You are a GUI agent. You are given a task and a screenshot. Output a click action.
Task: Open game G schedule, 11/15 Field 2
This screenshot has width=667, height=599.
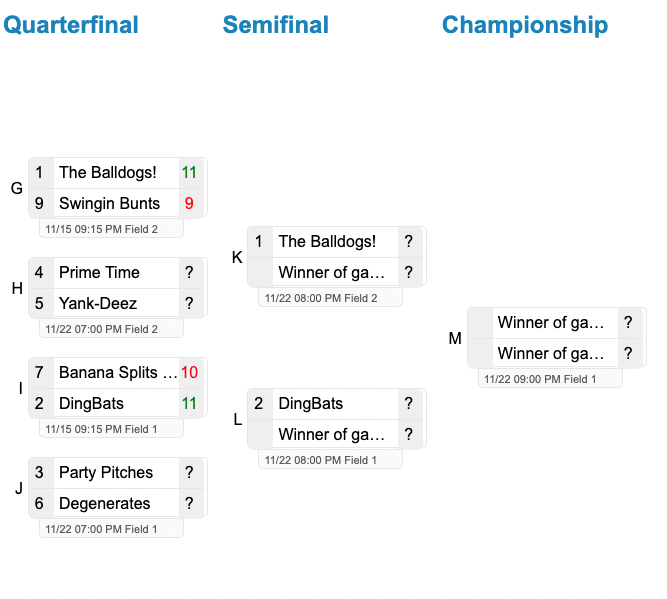coord(111,229)
